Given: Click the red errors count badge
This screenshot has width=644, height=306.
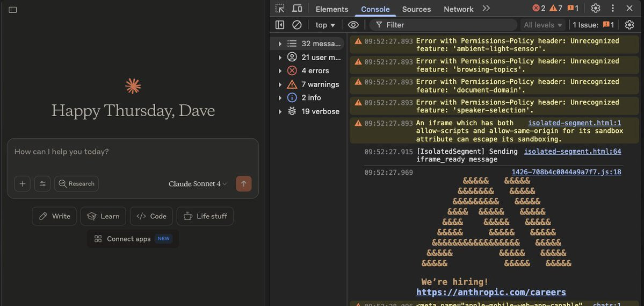Looking at the screenshot, I should point(539,8).
